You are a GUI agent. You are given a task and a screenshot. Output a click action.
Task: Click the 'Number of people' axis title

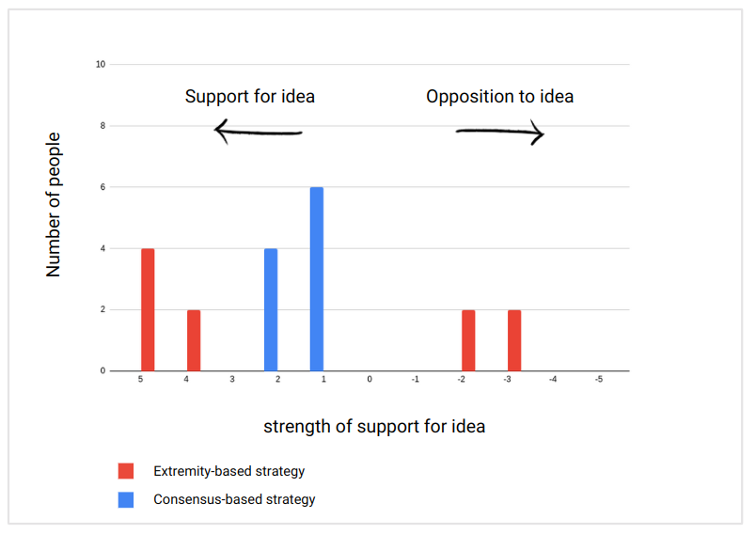click(x=53, y=205)
